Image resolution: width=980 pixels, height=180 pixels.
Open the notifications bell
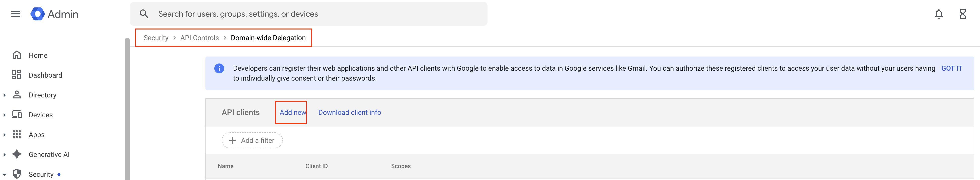coord(939,14)
